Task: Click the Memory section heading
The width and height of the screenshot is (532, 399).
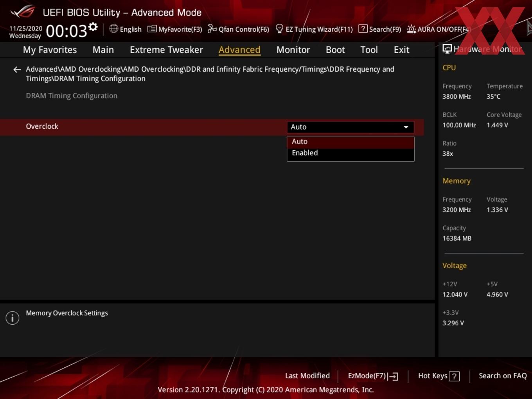Action: 457,181
